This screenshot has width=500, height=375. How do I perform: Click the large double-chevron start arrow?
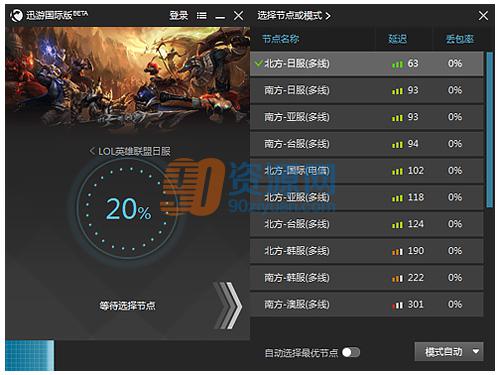click(x=229, y=305)
